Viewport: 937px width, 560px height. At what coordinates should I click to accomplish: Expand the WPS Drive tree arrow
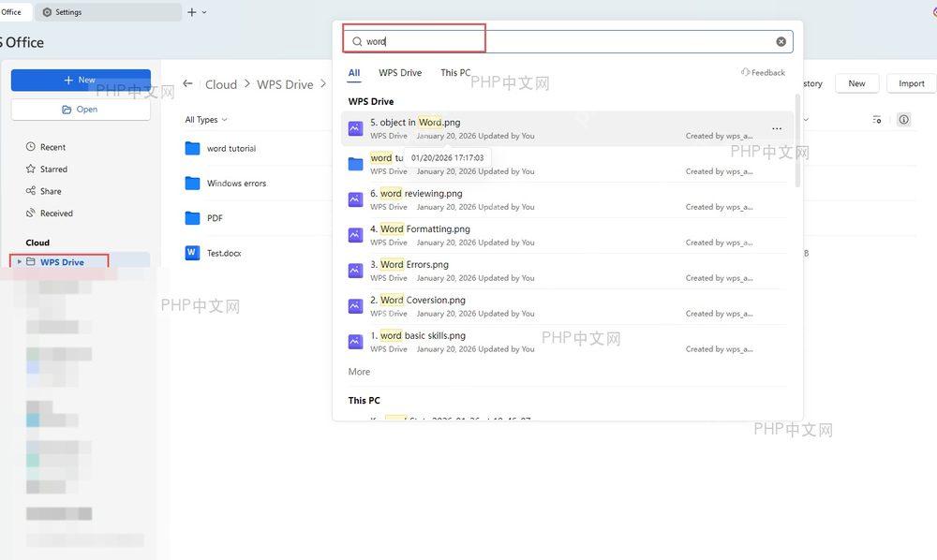tap(19, 261)
